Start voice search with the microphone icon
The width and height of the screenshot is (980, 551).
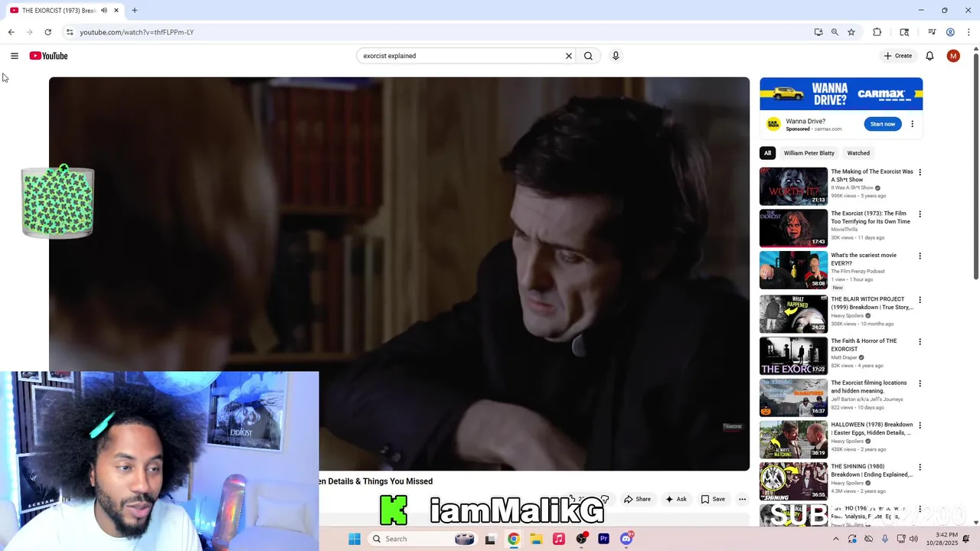(616, 56)
